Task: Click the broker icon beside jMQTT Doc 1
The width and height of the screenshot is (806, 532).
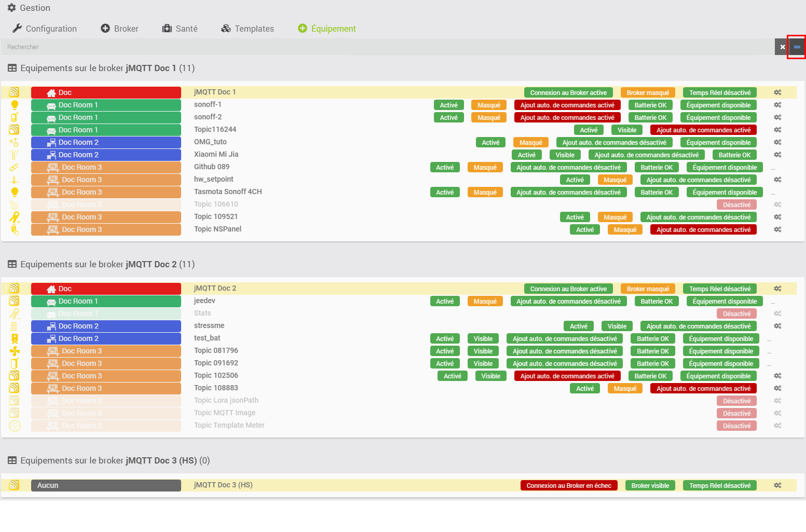Action: pos(15,92)
